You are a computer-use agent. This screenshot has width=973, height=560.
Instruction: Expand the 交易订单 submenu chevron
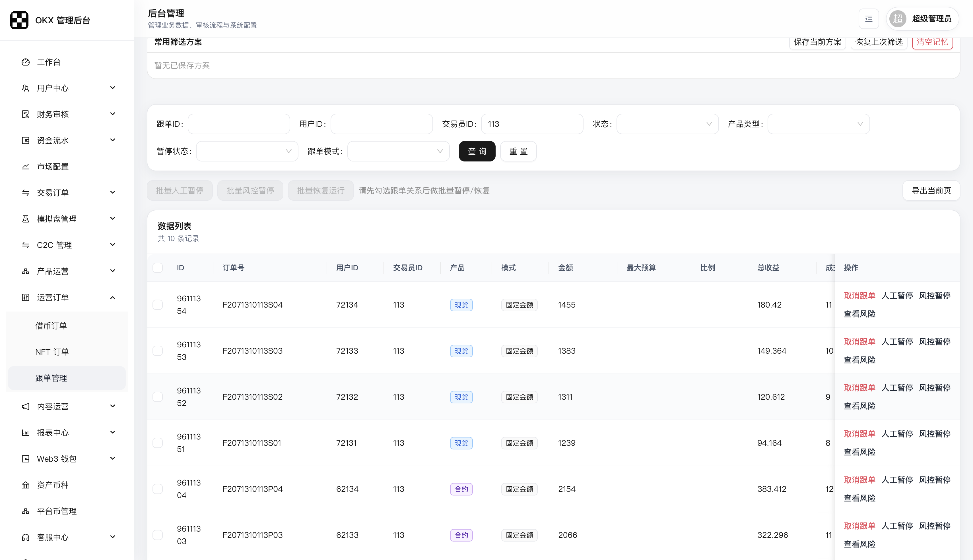tap(113, 192)
